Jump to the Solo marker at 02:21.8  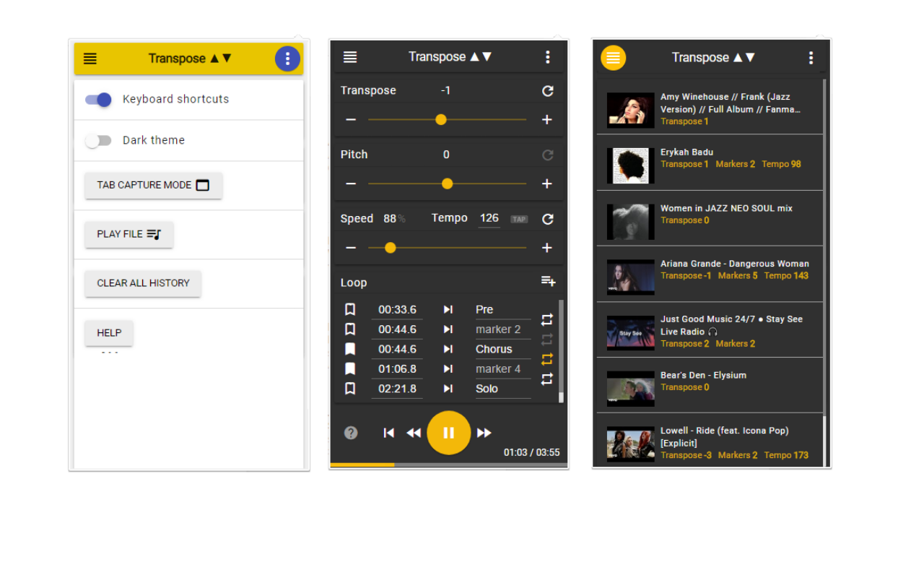[x=448, y=389]
